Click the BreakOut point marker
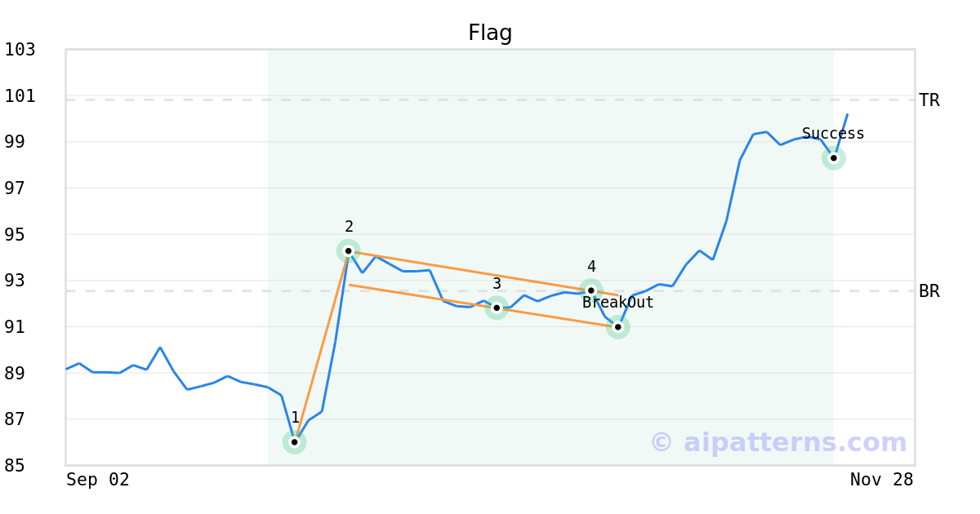The height and width of the screenshot is (514, 980). (x=618, y=327)
